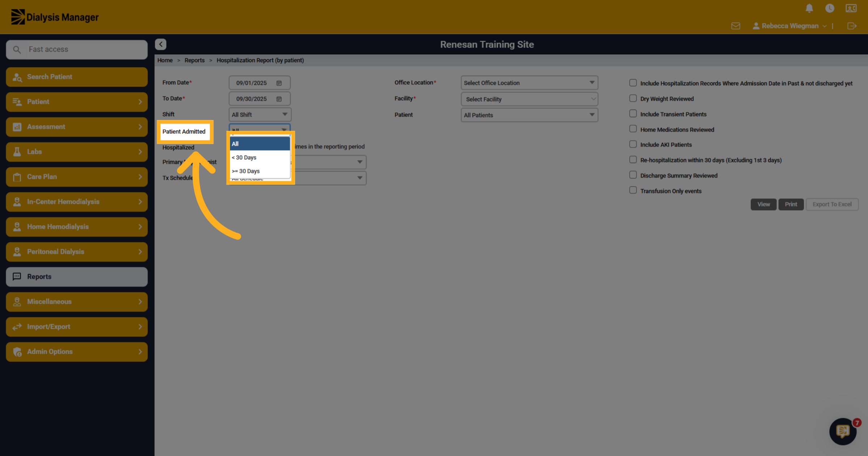
Task: Click the logout icon in header
Action: (852, 26)
